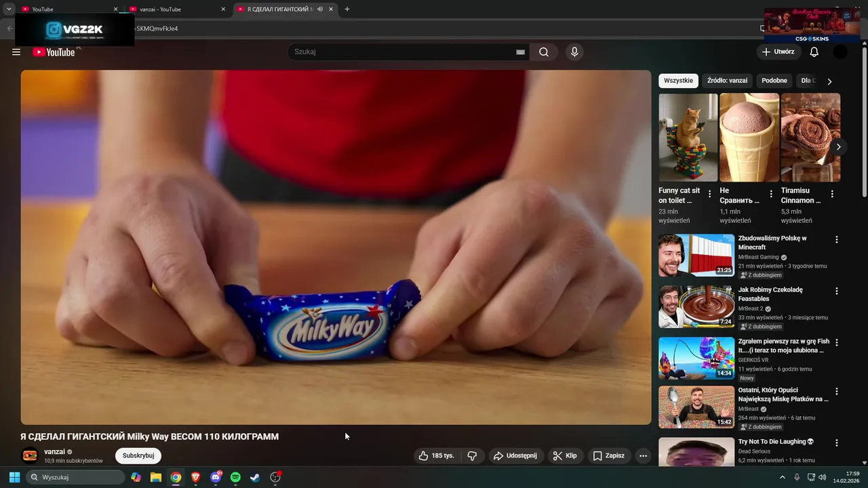
Task: Open the Tiramisu Cinnamon Short thumbnail
Action: point(810,138)
